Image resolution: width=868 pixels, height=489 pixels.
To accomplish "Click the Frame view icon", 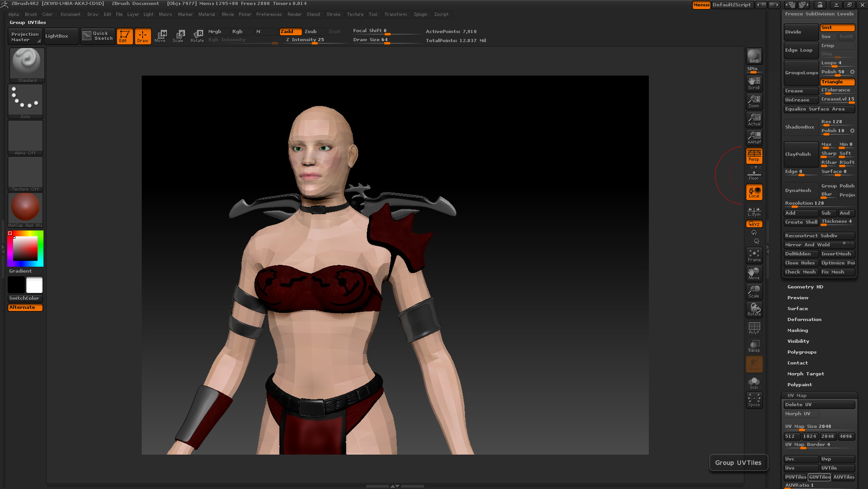I will point(754,255).
